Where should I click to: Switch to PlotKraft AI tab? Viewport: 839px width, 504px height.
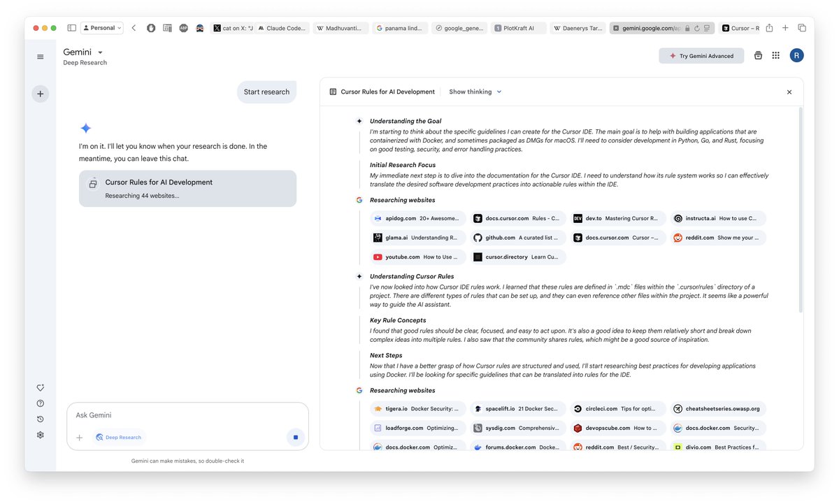pos(517,29)
